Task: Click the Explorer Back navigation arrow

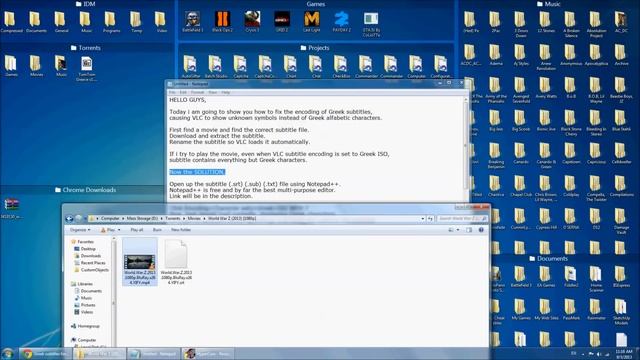Action: pos(69,218)
